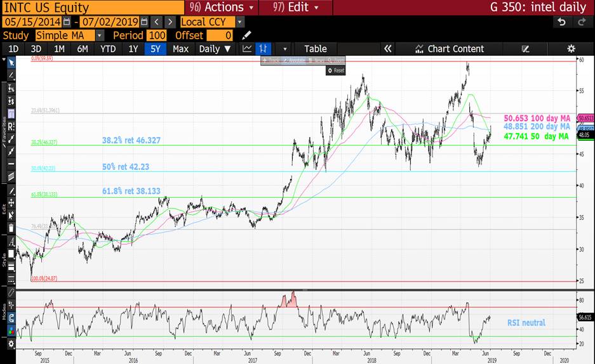Select the move crosshair tool
The image size is (595, 364).
tap(11, 203)
